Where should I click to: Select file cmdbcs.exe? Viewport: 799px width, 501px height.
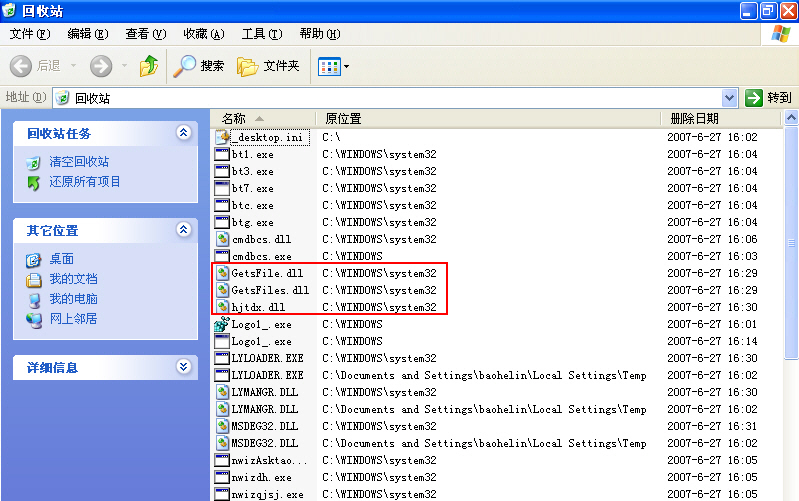click(262, 256)
